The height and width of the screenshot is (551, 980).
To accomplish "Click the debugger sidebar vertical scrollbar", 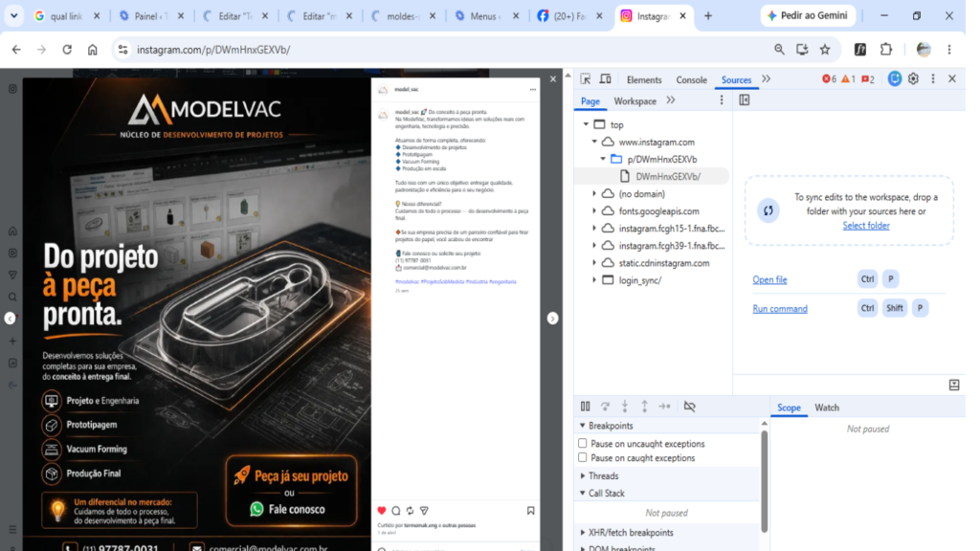I will (764, 481).
